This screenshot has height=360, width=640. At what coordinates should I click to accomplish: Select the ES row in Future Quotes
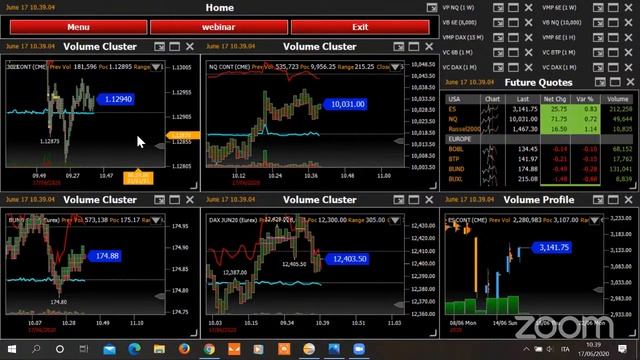click(539, 109)
